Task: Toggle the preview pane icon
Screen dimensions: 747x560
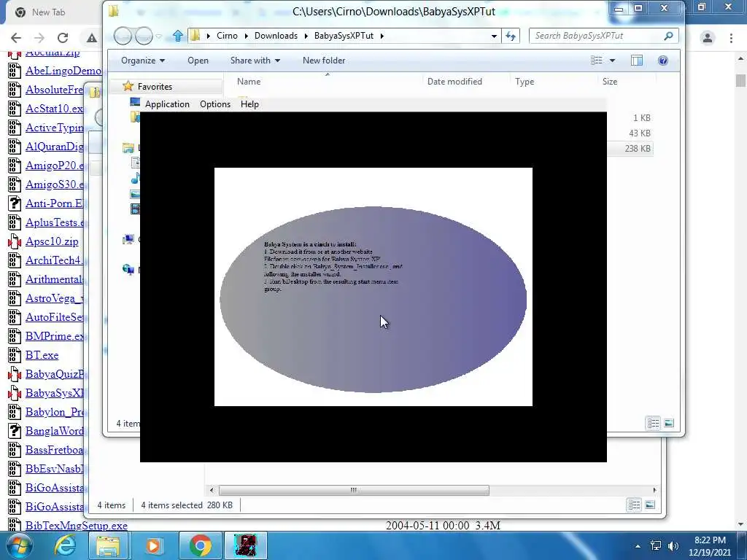Action: click(x=636, y=61)
